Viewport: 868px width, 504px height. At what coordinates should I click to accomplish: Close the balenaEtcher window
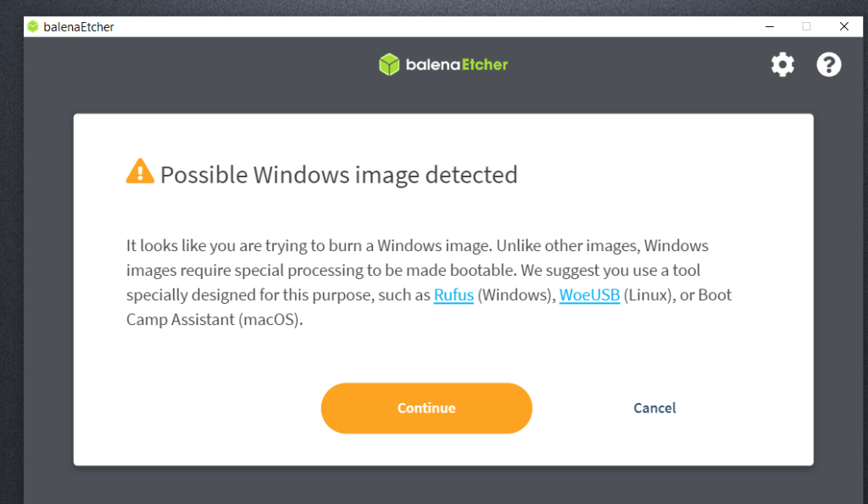(843, 26)
